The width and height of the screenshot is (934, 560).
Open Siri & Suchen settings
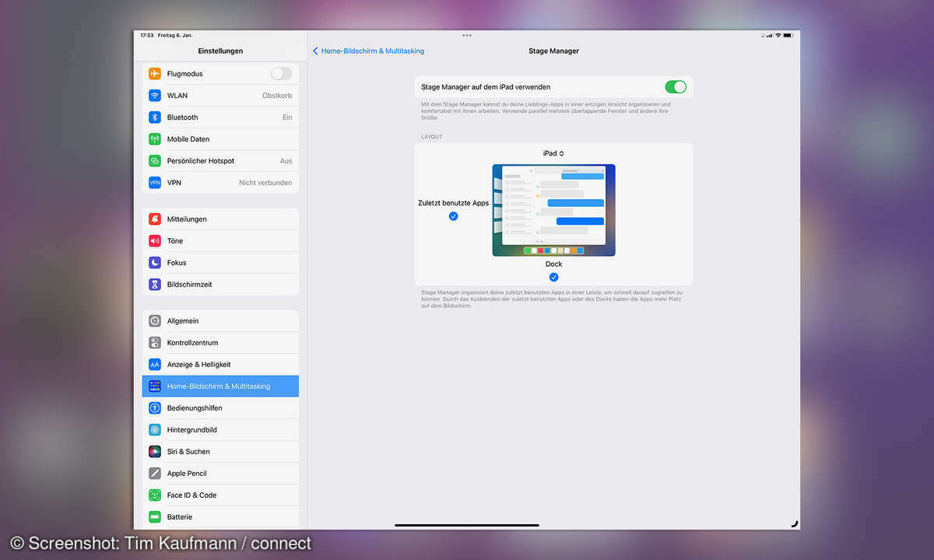(x=220, y=452)
